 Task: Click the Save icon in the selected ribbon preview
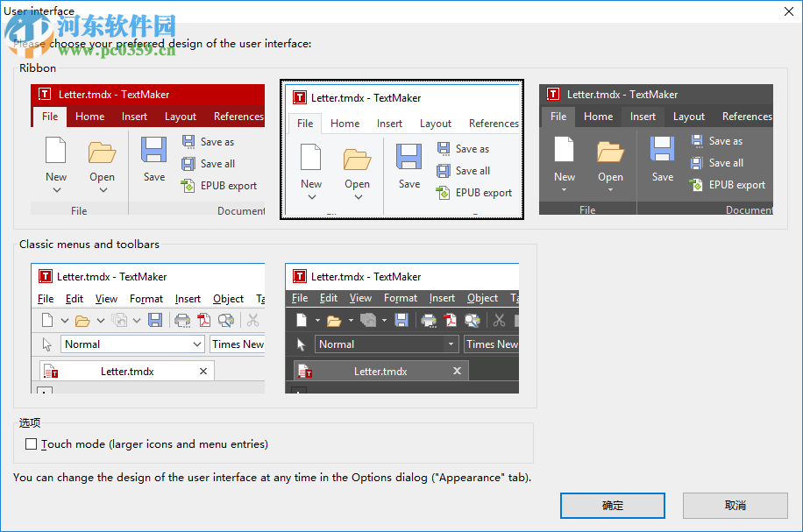coord(409,156)
